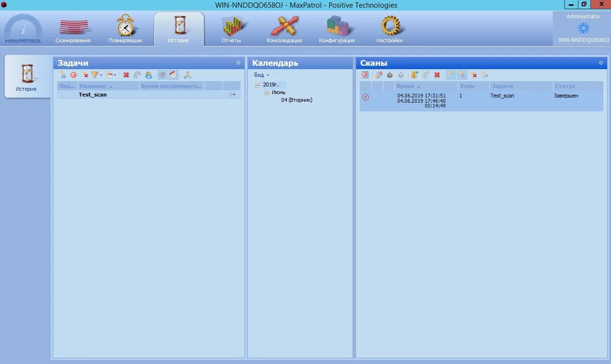The width and height of the screenshot is (611, 364).
Task: Collapse the 2019г. tree node
Action: click(258, 85)
